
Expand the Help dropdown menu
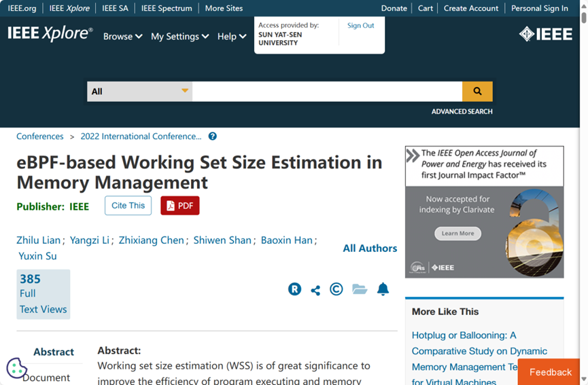coord(231,37)
